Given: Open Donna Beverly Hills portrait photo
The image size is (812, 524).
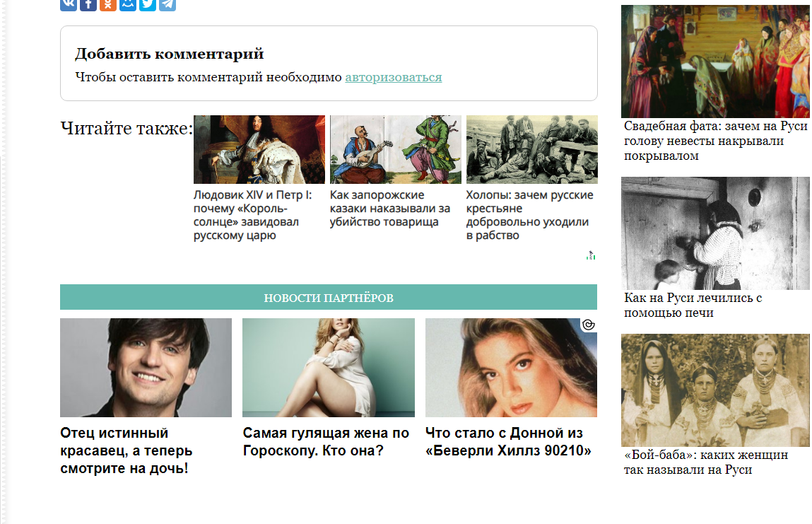Looking at the screenshot, I should pos(511,368).
